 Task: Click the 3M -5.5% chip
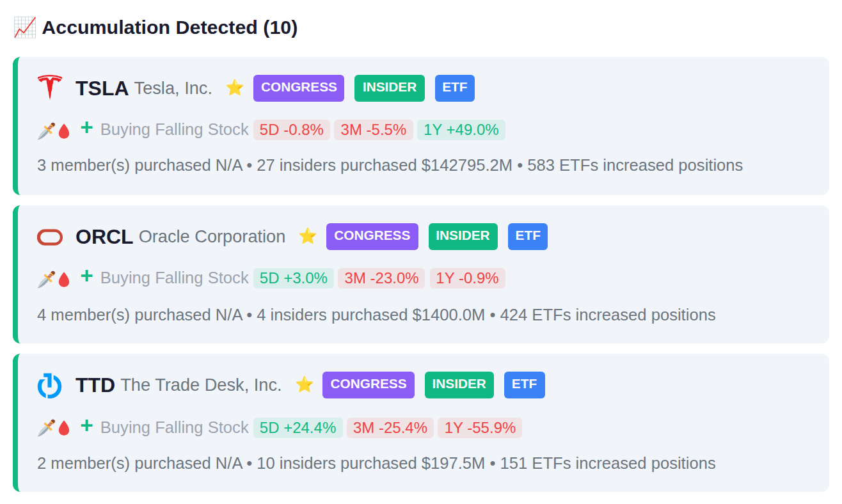(x=374, y=130)
